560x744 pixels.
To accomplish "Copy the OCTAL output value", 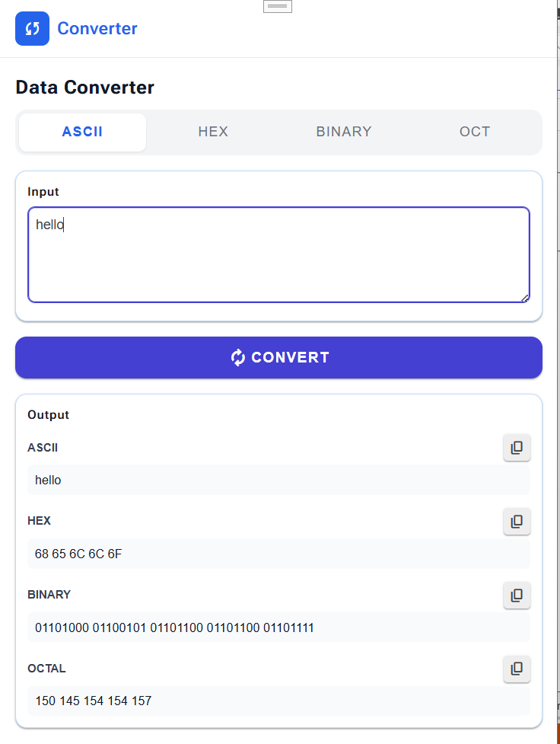I will coord(517,669).
